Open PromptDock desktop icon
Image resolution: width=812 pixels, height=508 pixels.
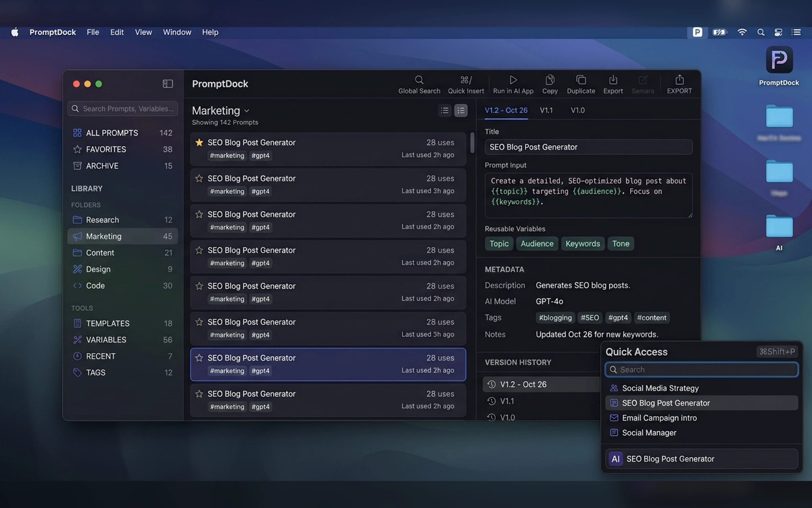[779, 60]
